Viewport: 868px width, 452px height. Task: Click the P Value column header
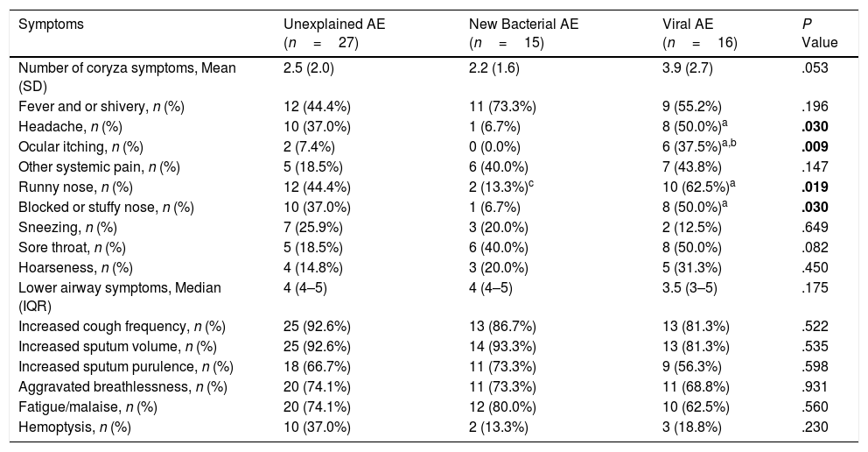(813, 33)
